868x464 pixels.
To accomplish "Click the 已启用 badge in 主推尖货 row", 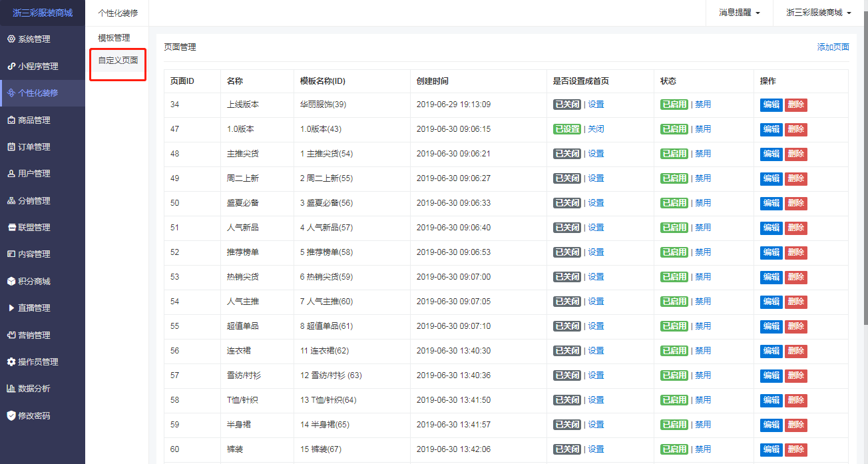I will (x=674, y=154).
